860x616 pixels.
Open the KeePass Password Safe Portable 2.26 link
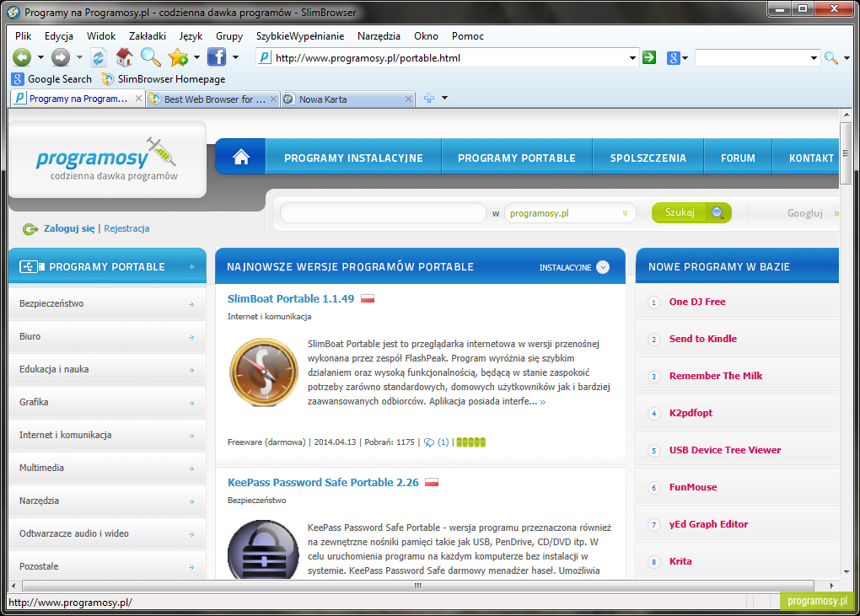point(323,482)
